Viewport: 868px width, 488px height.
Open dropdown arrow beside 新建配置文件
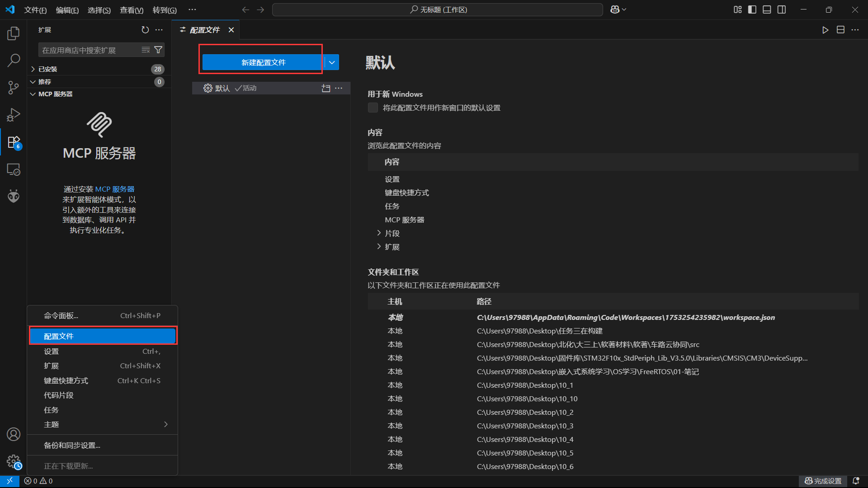click(332, 62)
